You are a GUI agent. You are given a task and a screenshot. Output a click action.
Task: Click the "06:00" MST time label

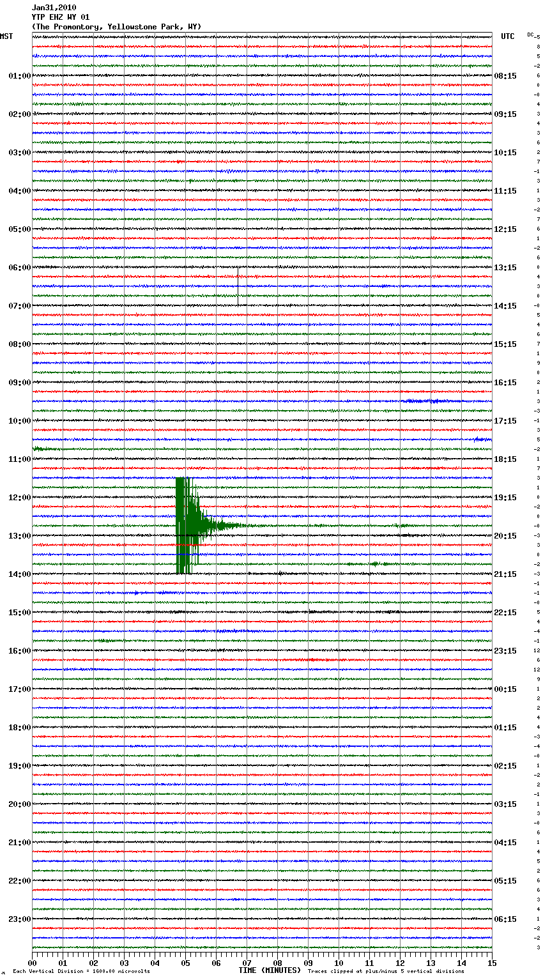[x=20, y=268]
